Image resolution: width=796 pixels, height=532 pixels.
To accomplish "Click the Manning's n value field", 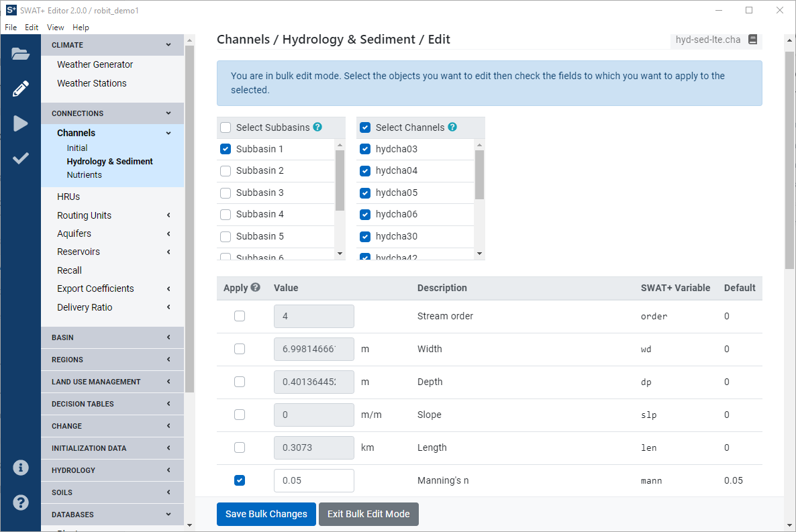I will tap(313, 480).
